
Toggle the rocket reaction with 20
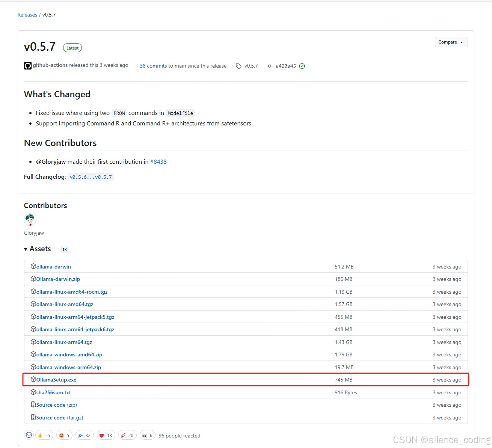click(127, 435)
